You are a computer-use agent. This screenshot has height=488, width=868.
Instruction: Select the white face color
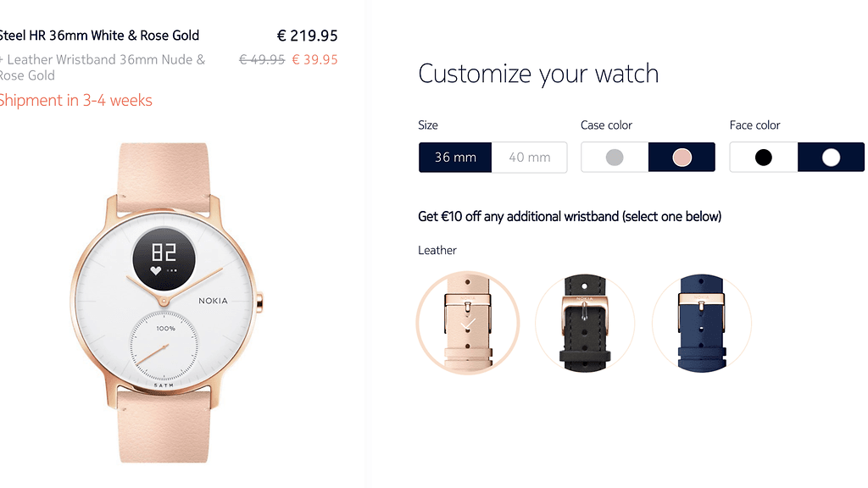[831, 157]
